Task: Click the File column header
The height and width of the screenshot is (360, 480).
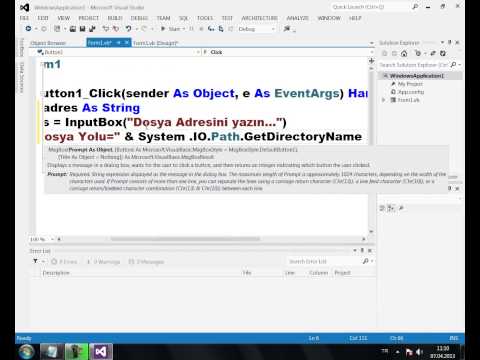Action: (247, 273)
